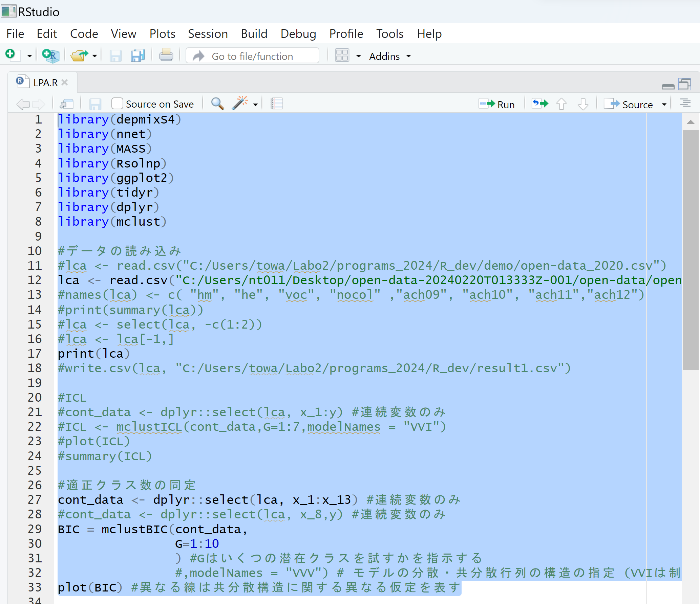Open the Session menu

(208, 34)
